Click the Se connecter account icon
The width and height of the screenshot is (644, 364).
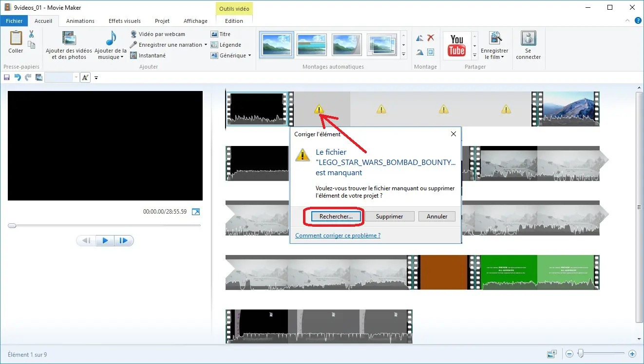click(529, 38)
